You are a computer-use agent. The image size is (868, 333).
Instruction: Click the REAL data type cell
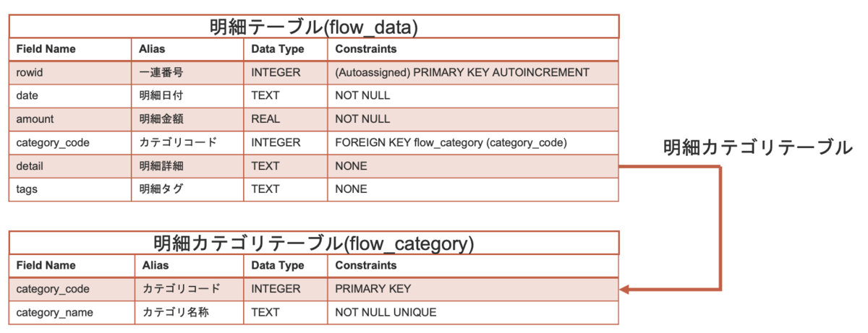(286, 119)
